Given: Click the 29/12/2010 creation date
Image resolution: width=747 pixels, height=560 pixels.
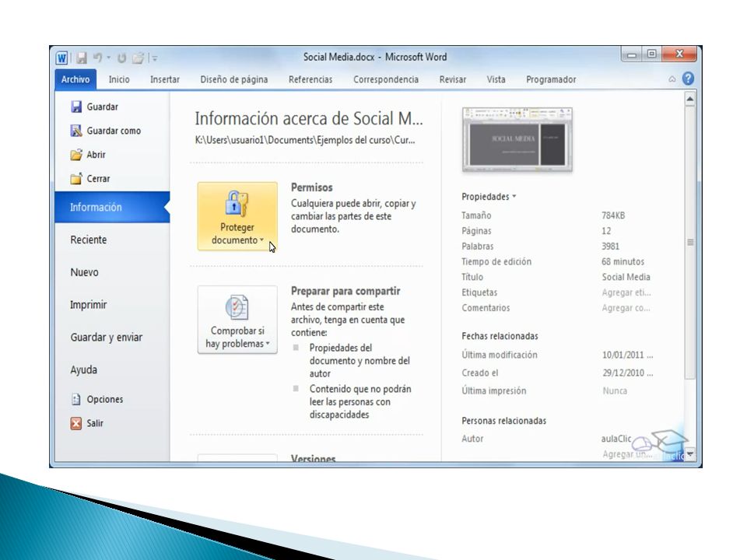Looking at the screenshot, I should (x=627, y=373).
